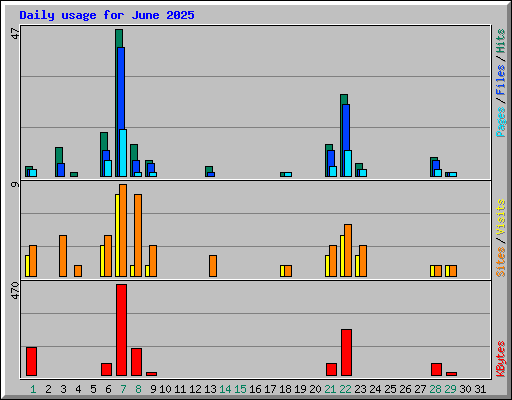Image resolution: width=512 pixels, height=400 pixels.
Task: Click the green day '22' label on the bottom axis
Action: 345,389
